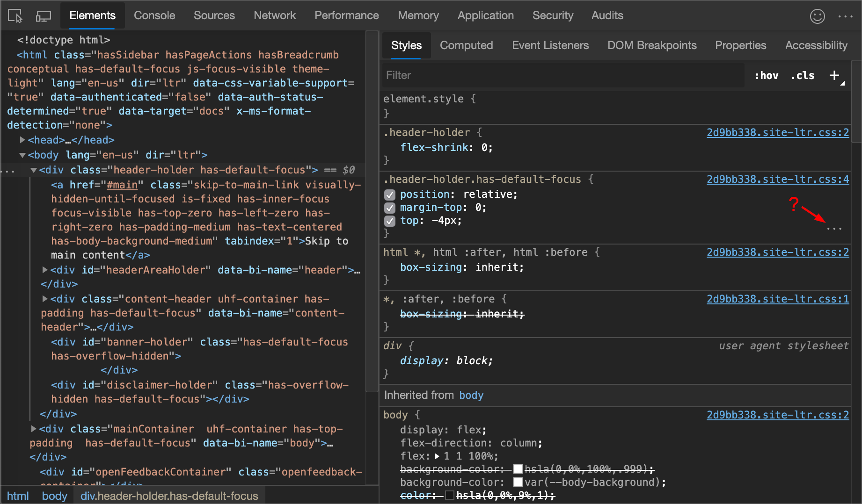Screen dimensions: 862x504
Task: Switch to the Console tab
Action: point(154,15)
